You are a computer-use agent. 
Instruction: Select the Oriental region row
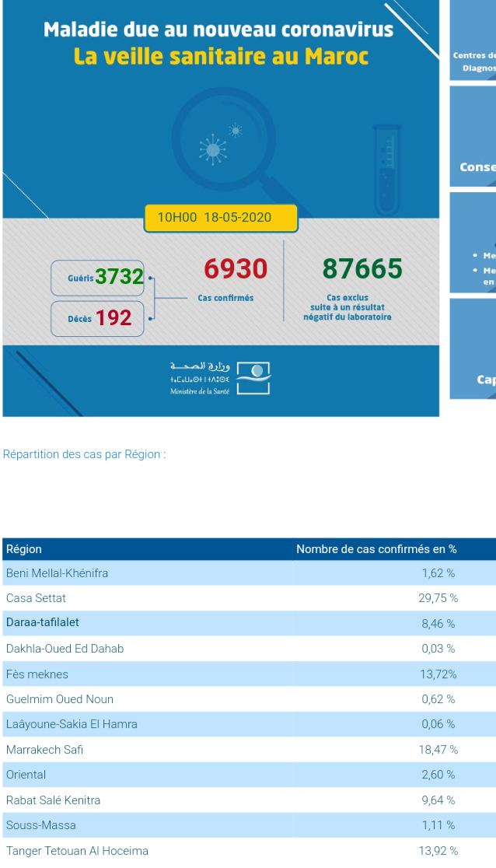pos(249,775)
